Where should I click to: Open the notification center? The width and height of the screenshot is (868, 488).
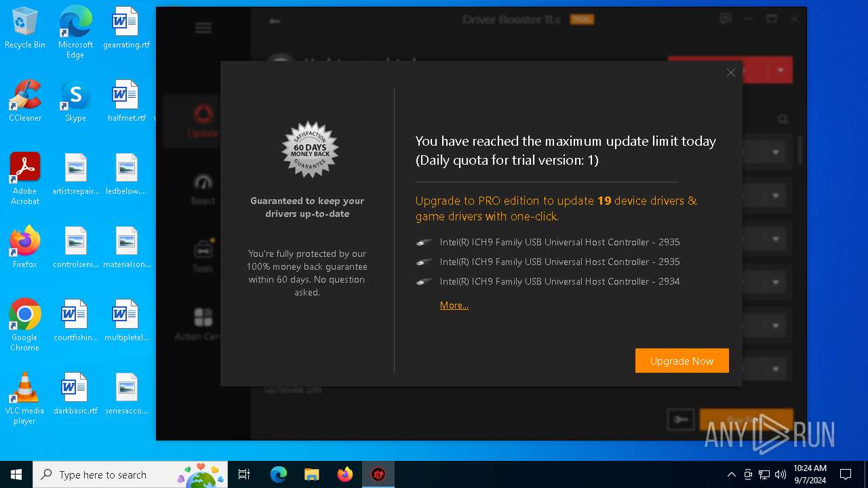click(846, 474)
